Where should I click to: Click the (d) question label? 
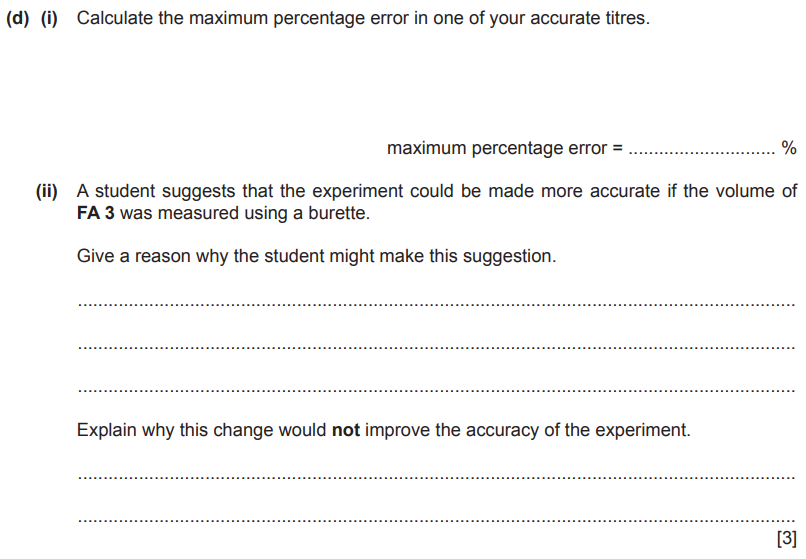pos(17,19)
